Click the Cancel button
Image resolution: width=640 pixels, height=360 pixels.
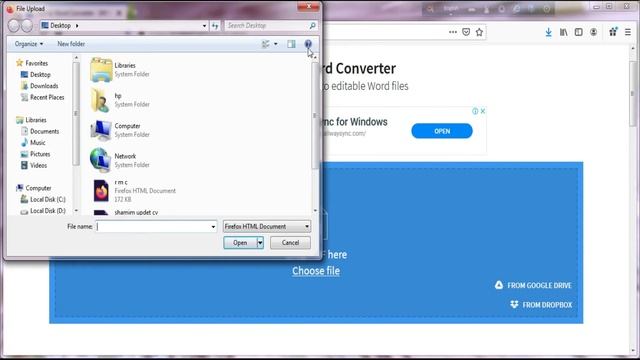[290, 243]
